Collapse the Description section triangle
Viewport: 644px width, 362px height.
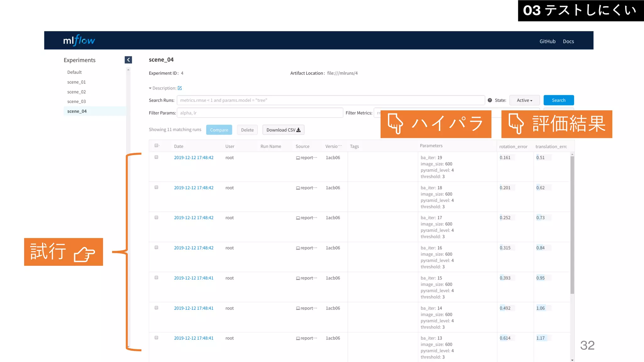pyautogui.click(x=150, y=88)
